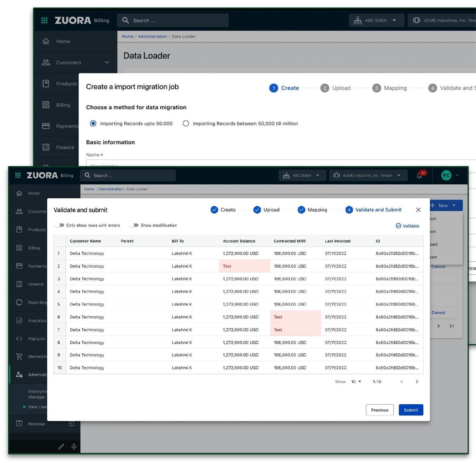Select the Analytics icon in the sidebar
This screenshot has width=476, height=463.
tap(19, 320)
